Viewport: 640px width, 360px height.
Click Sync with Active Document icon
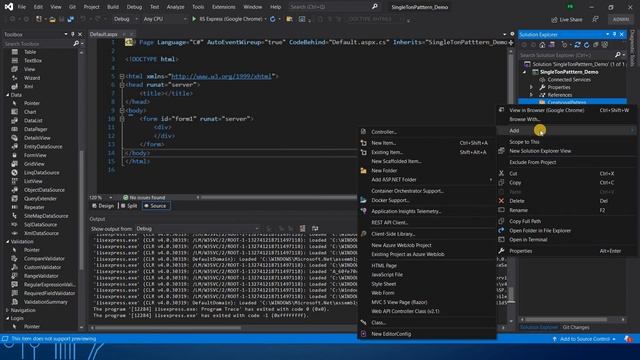pos(577,44)
